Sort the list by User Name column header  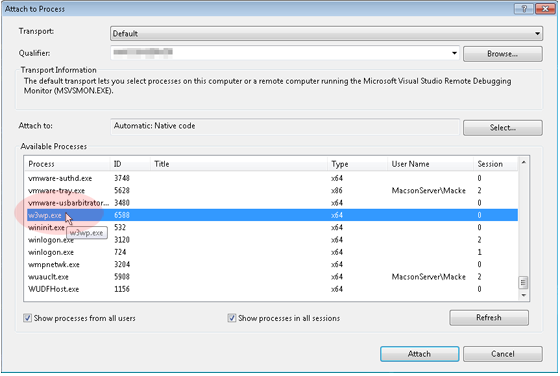click(430, 164)
